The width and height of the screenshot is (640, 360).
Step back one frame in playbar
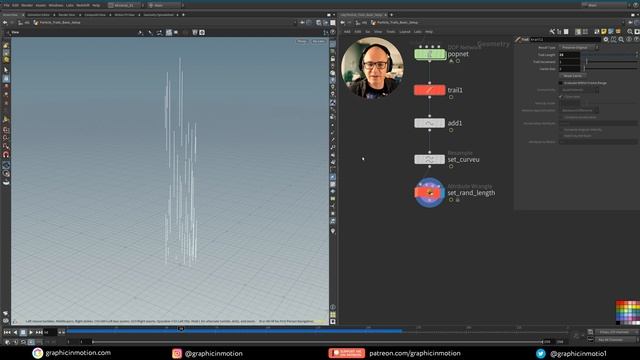coord(15,332)
